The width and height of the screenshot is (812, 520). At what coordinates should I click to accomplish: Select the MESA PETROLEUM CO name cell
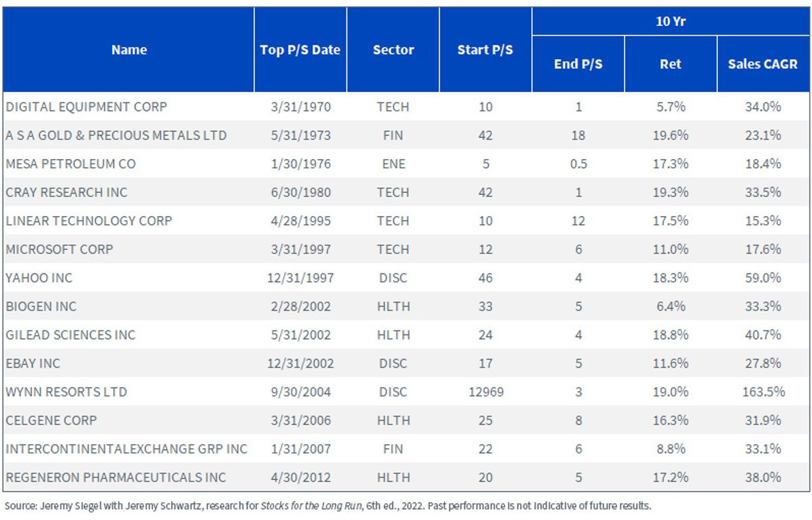tap(70, 164)
